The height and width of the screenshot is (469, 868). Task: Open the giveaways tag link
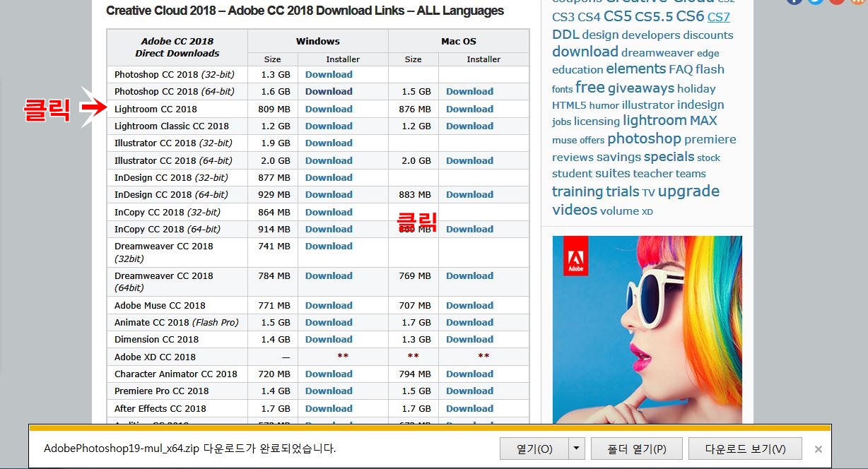pos(641,88)
